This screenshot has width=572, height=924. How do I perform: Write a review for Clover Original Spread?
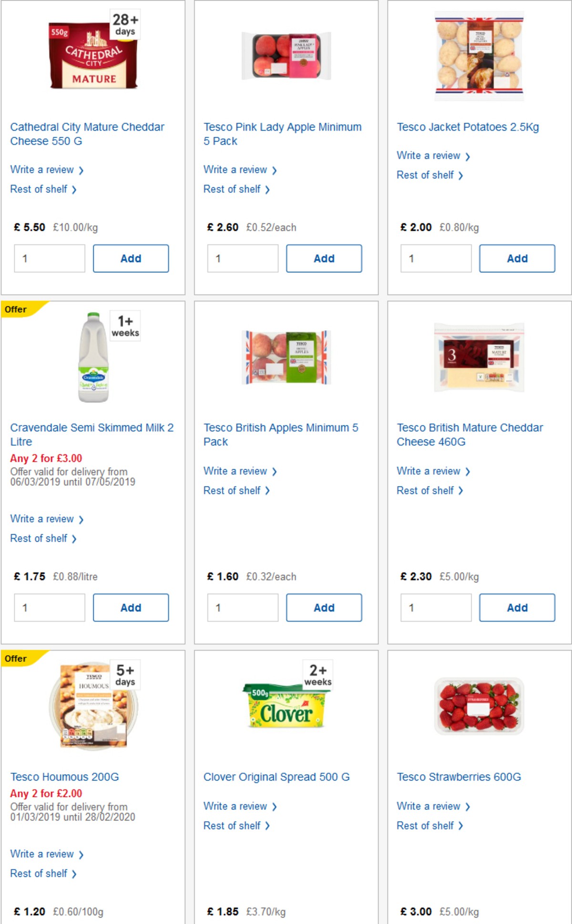point(236,806)
